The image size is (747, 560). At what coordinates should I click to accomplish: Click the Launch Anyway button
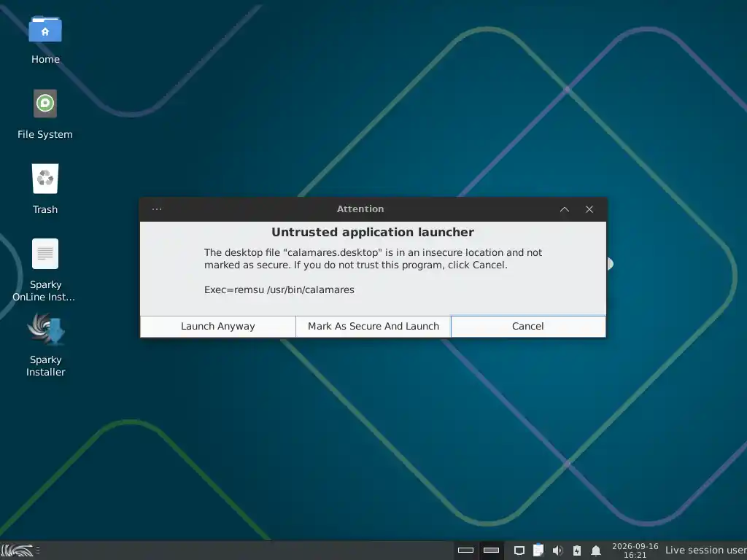pos(217,326)
